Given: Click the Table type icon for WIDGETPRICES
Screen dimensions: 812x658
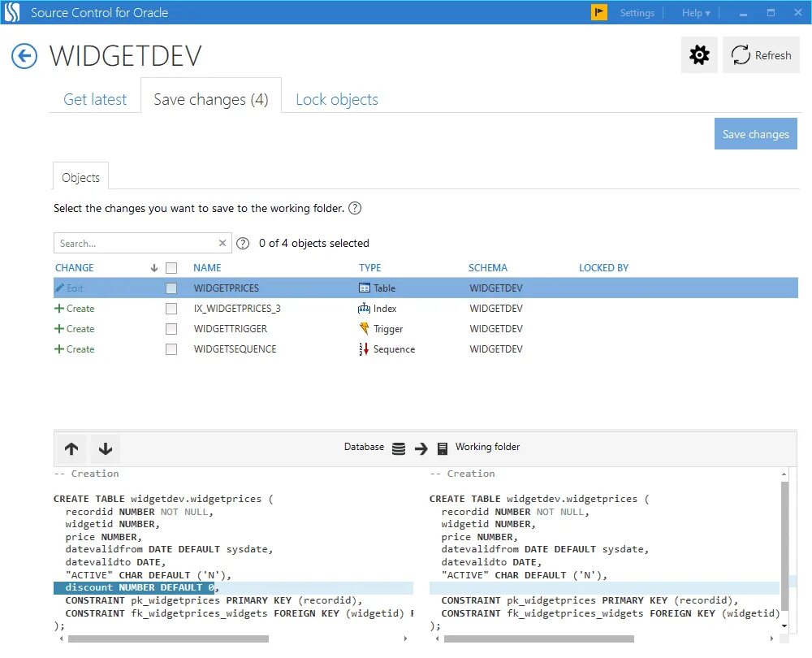Looking at the screenshot, I should point(365,288).
